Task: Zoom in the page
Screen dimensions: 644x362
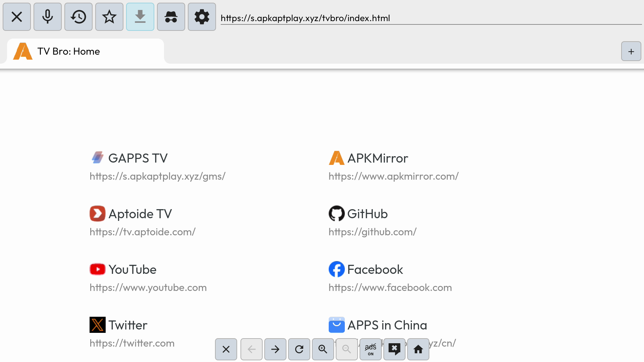Action: (323, 349)
